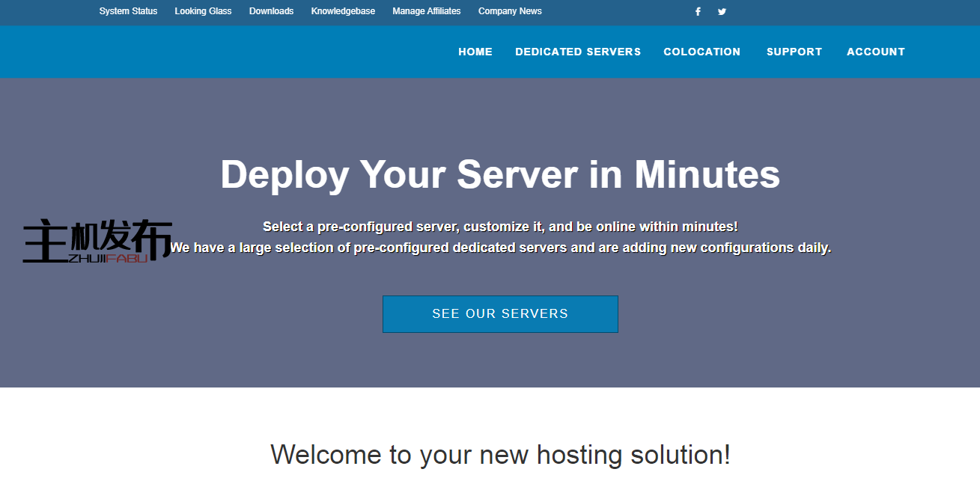The width and height of the screenshot is (980, 481).
Task: Open the Twitter social icon
Action: click(x=722, y=11)
